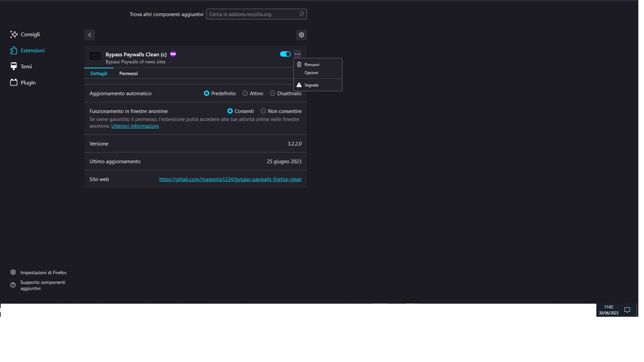Click the Impostazioni di Firefox gear icon
Screen dimensions: 644x362
(13, 273)
